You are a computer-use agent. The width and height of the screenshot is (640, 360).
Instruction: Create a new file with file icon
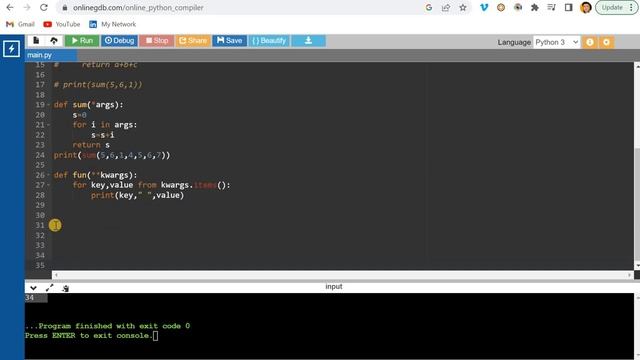point(36,40)
